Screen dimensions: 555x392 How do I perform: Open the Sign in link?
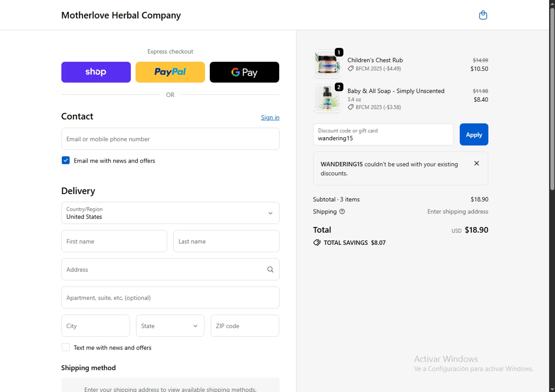click(x=270, y=117)
